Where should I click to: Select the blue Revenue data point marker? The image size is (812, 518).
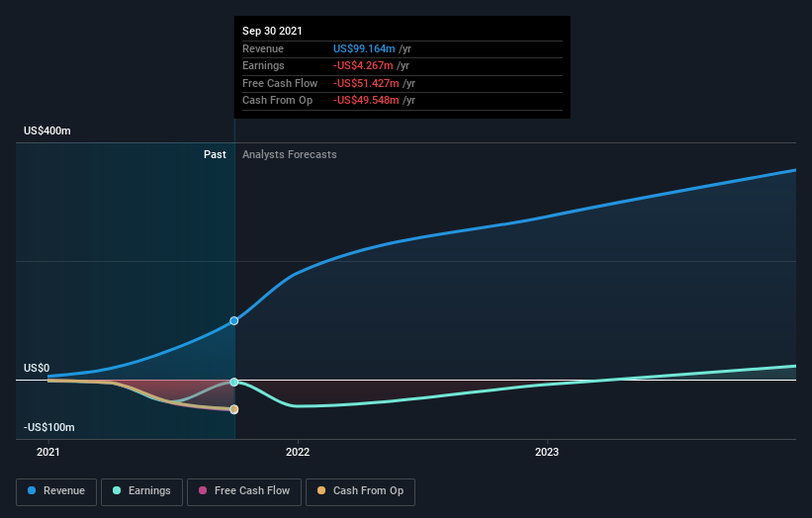point(234,321)
